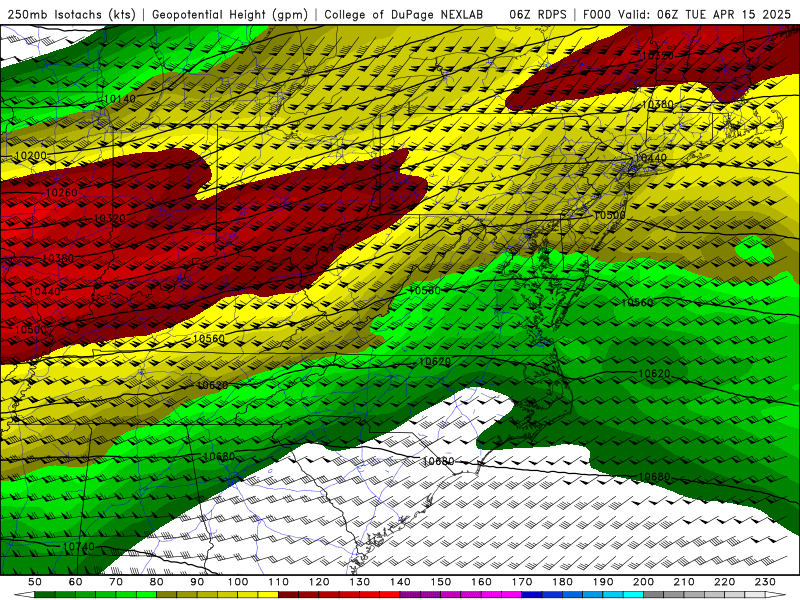Click the dark red legend swatch right of 110

point(288,595)
